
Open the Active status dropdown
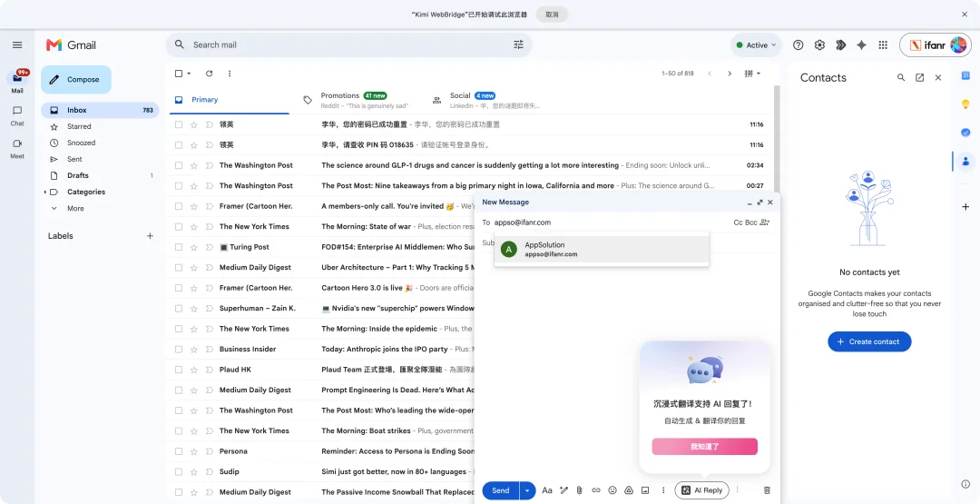coord(756,45)
